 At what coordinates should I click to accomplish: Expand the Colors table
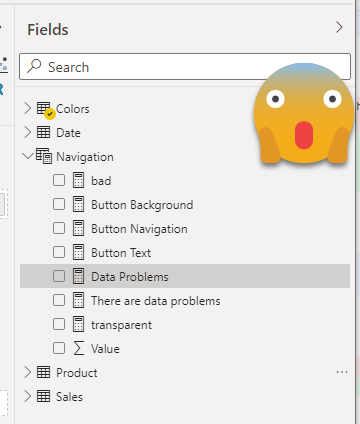click(28, 108)
